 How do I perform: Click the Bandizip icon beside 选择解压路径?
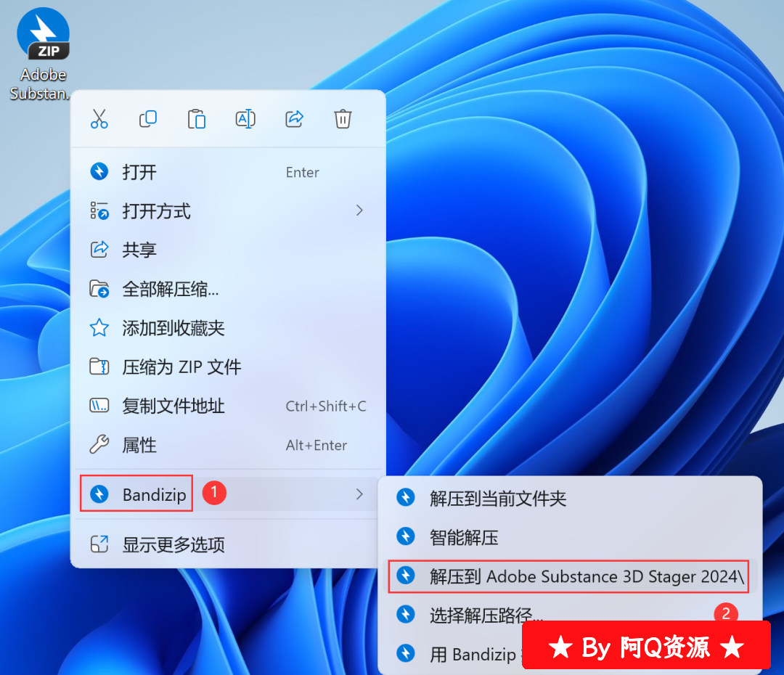(406, 615)
